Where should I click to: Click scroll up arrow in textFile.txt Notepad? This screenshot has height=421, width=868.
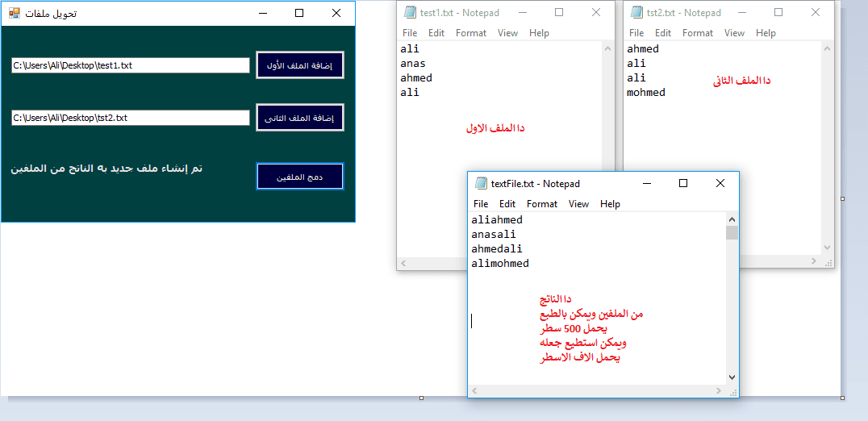pyautogui.click(x=732, y=219)
